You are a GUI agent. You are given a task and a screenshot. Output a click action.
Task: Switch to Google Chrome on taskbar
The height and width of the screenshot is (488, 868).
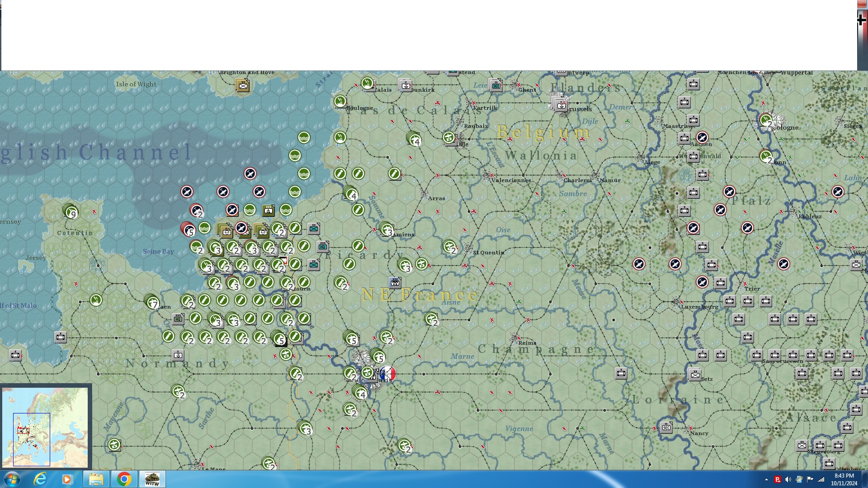point(124,479)
